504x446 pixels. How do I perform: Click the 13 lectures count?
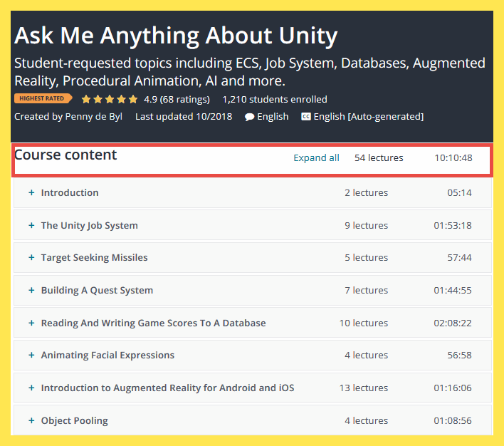tap(364, 388)
